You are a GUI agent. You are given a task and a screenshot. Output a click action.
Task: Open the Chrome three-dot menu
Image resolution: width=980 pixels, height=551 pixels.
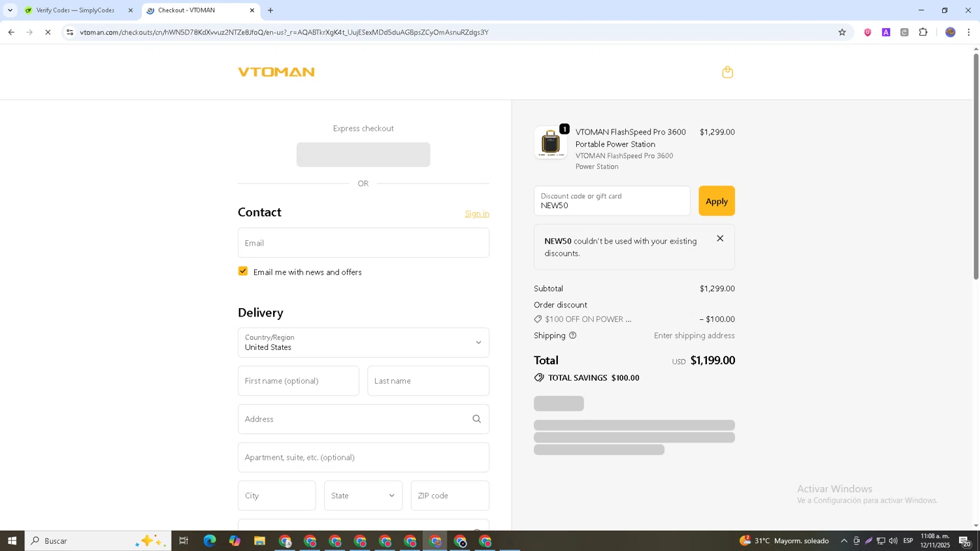coord(968,32)
